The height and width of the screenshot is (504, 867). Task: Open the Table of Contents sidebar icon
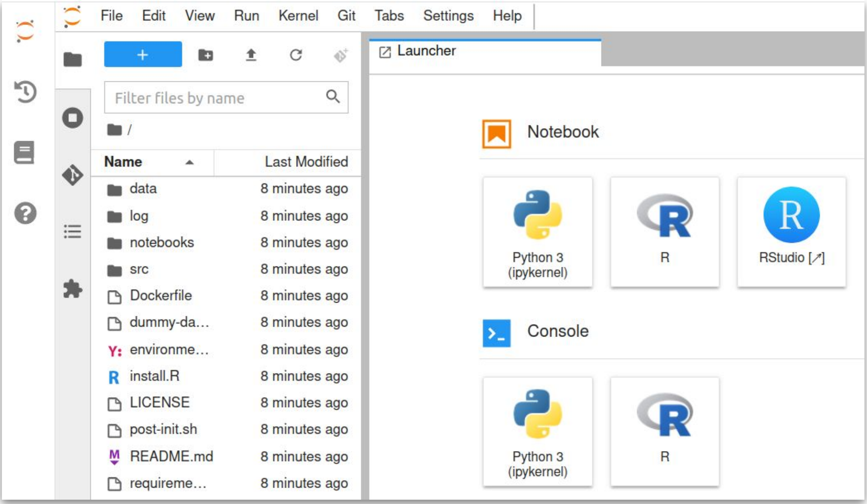(72, 232)
